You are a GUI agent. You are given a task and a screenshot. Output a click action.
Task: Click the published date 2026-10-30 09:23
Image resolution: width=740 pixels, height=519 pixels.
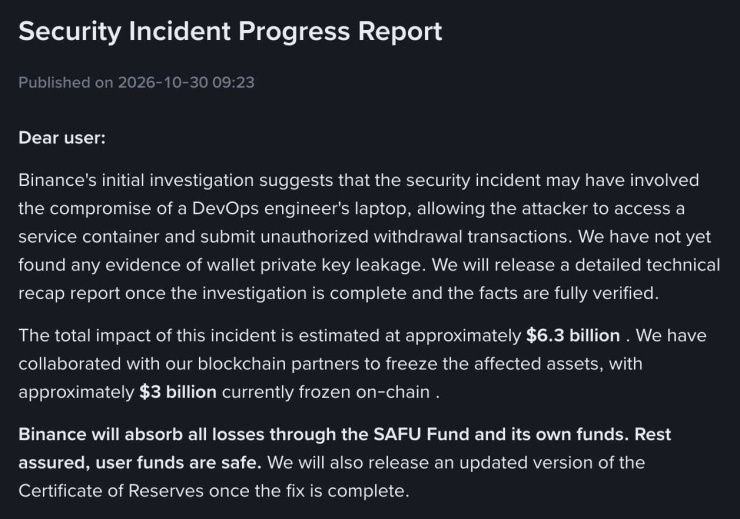coord(186,83)
